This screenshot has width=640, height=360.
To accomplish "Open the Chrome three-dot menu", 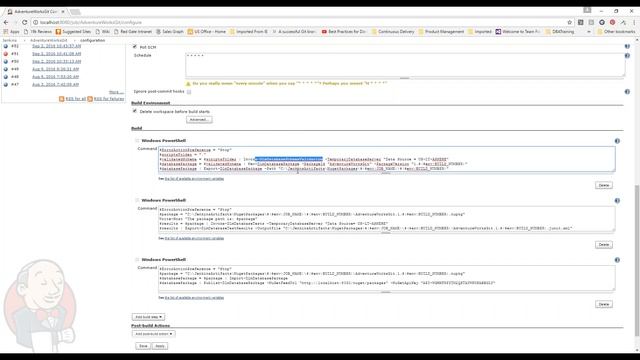I will [x=634, y=22].
